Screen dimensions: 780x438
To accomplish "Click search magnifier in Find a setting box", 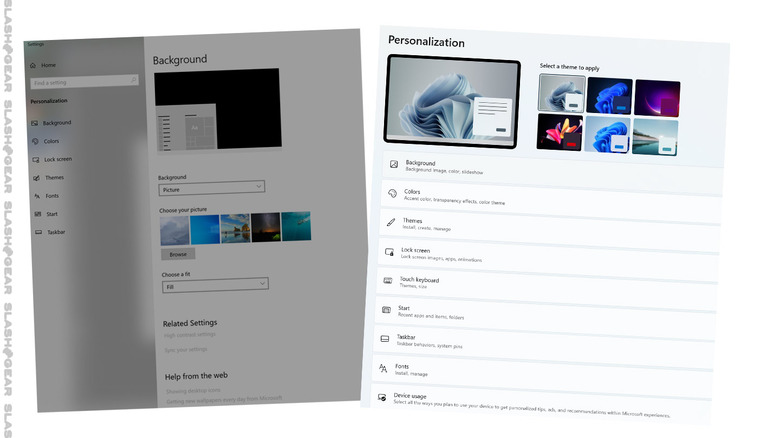I will coord(133,80).
